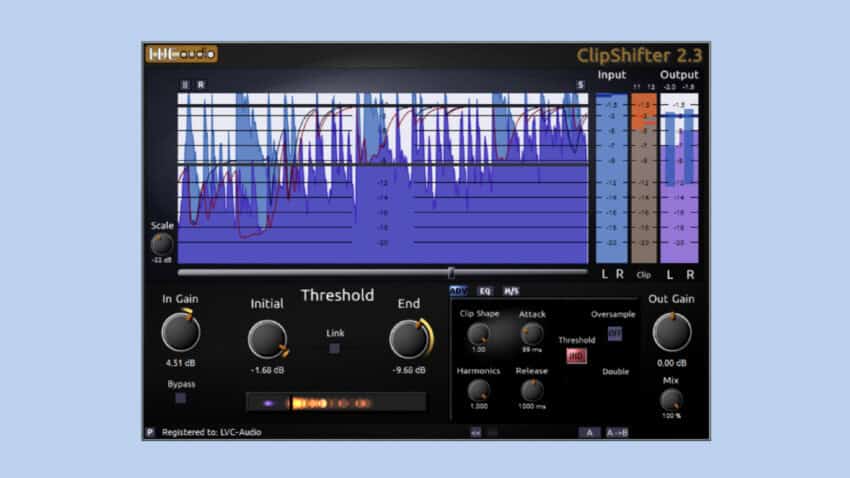Toggle the Bypass checkbox
Viewport: 850px width, 478px height.
181,398
